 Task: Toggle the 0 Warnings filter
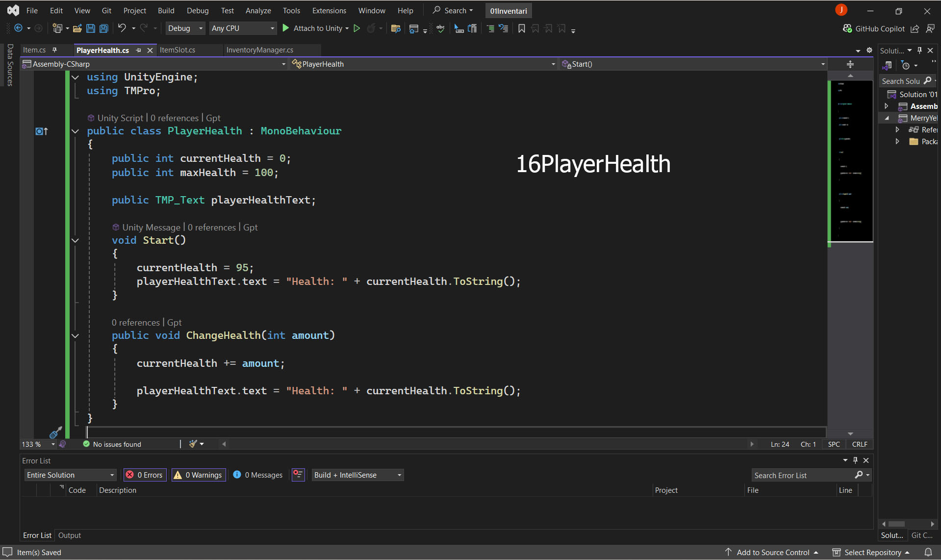199,475
